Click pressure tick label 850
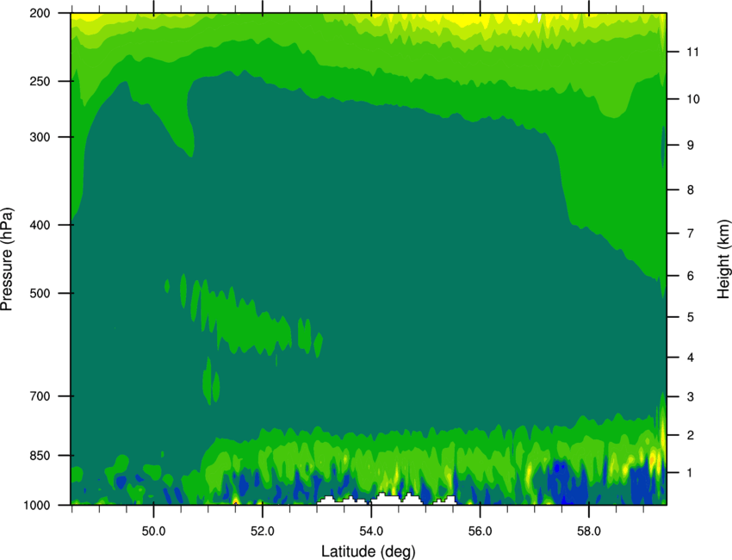The image size is (732, 560). (40, 455)
